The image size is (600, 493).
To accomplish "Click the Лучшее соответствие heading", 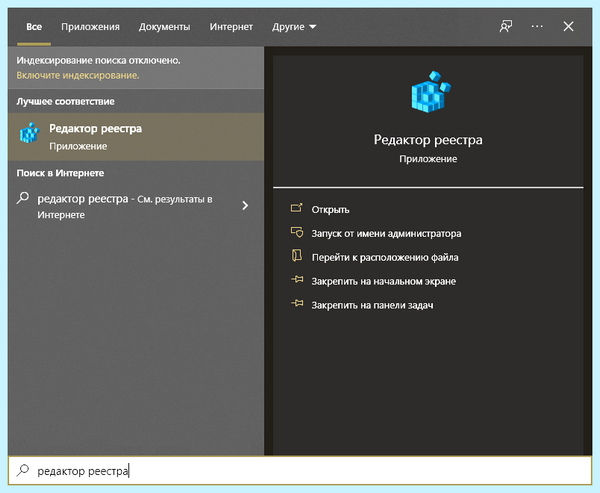I will 65,101.
